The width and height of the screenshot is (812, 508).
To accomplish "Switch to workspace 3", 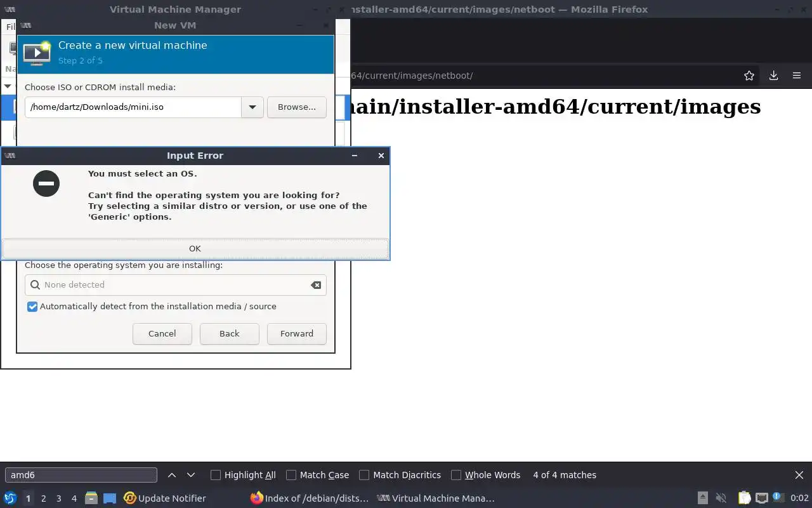I will (58, 498).
